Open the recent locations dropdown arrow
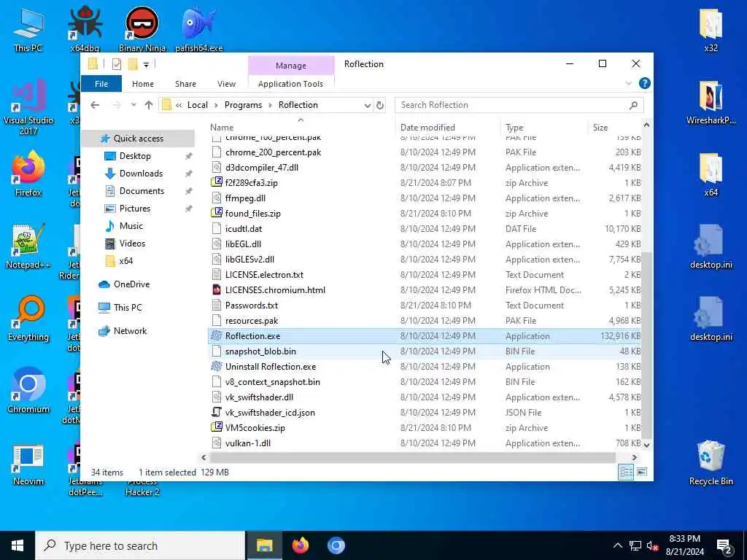 (x=133, y=105)
